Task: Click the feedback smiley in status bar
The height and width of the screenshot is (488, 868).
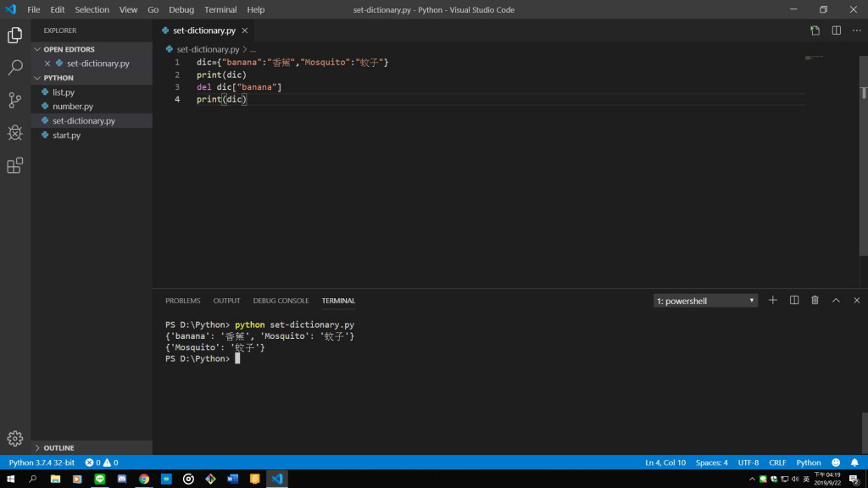Action: [x=836, y=463]
